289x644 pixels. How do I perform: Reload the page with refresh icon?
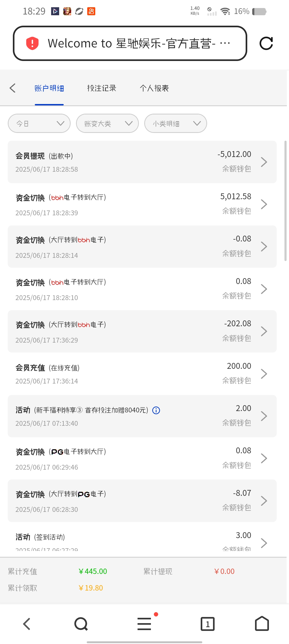pos(266,43)
